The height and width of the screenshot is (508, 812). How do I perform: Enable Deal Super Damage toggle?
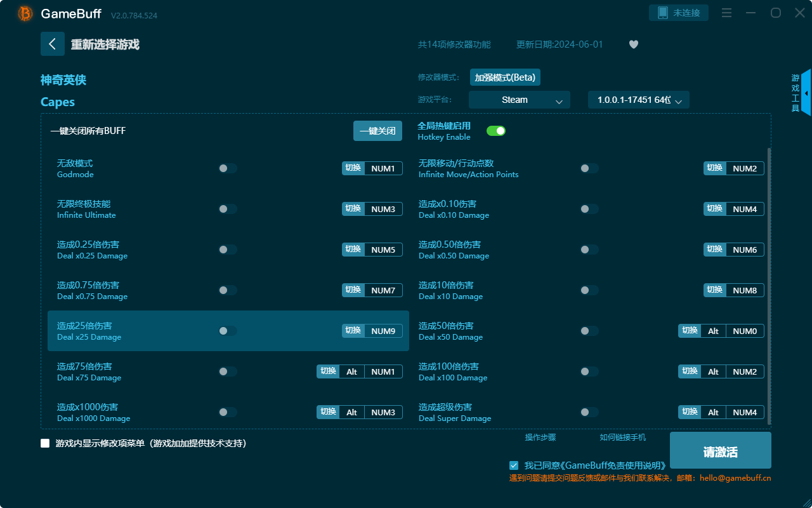[x=589, y=412]
